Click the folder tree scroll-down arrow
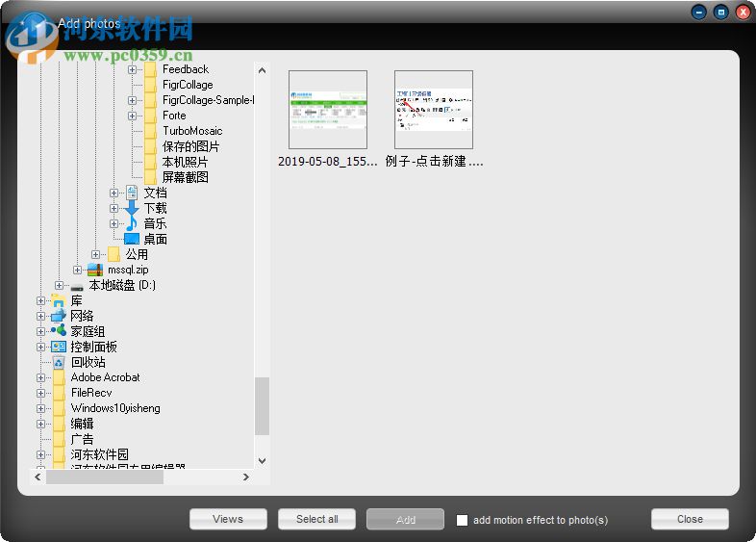The height and width of the screenshot is (542, 756). click(262, 461)
